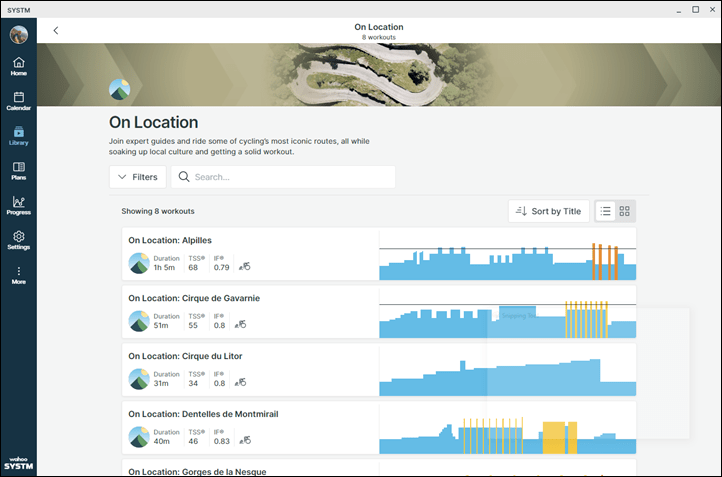Click the search magnifier icon
Image resolution: width=722 pixels, height=477 pixels.
pyautogui.click(x=184, y=177)
